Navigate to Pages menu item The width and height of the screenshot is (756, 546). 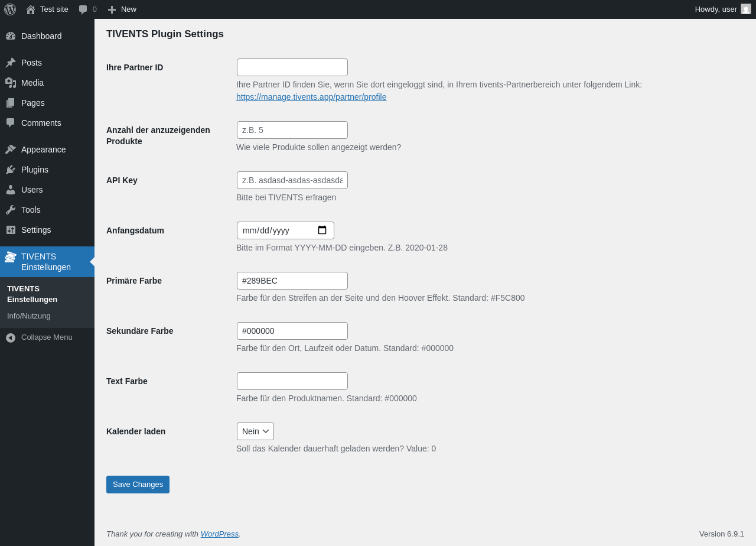click(47, 103)
